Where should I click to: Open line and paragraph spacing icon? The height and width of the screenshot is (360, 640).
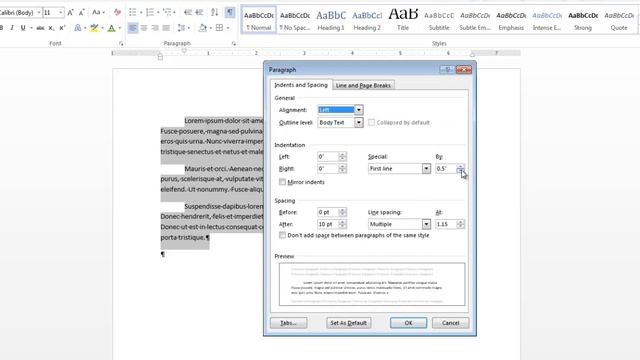click(181, 28)
